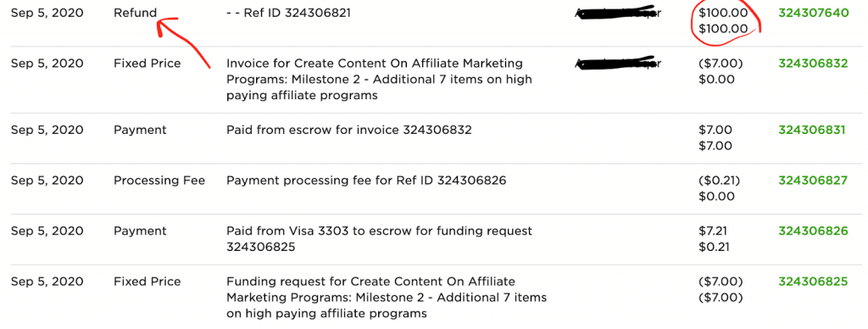Click the Processing Fee type label
The height and width of the screenshot is (329, 868).
point(159,180)
